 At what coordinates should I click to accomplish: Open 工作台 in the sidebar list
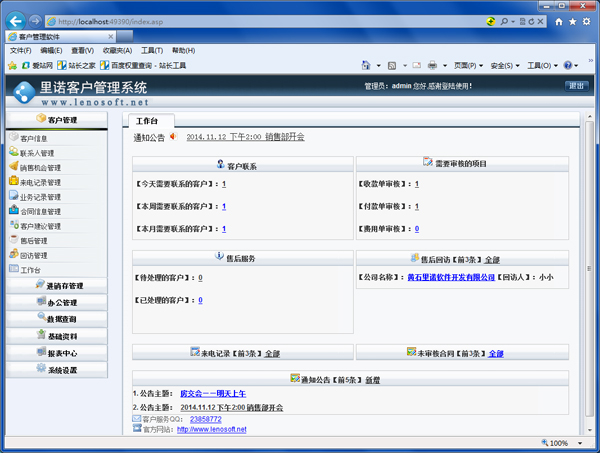tap(30, 270)
